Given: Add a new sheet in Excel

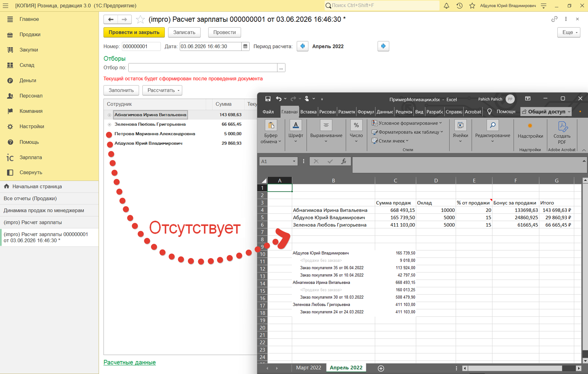Looking at the screenshot, I should [381, 368].
